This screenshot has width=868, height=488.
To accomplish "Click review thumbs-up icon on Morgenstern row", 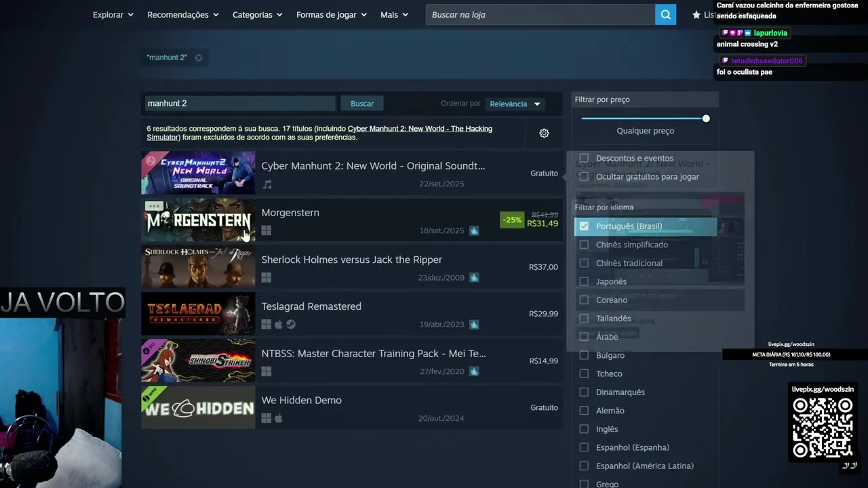I will (474, 230).
